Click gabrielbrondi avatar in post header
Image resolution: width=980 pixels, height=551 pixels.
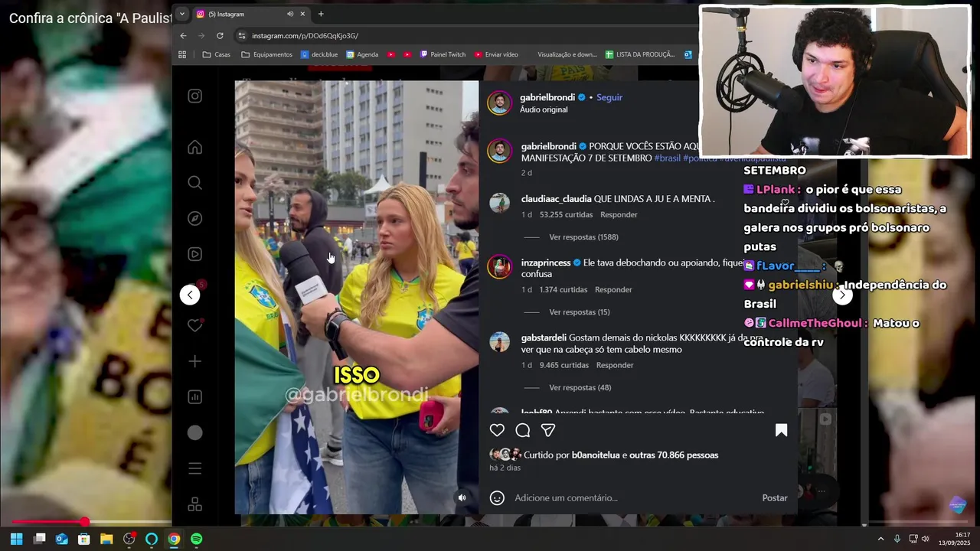[x=499, y=103]
